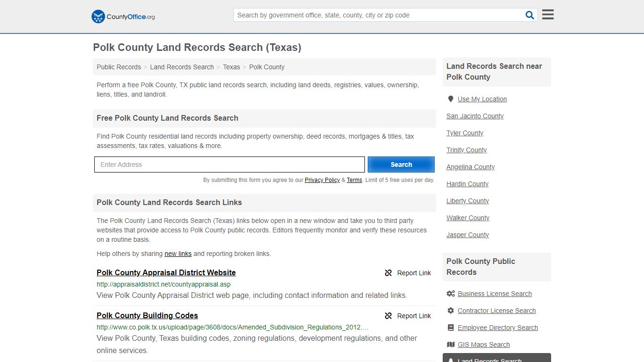Click the Enter Address input field
Viewport: 644px width, 362px height.
pyautogui.click(x=230, y=165)
